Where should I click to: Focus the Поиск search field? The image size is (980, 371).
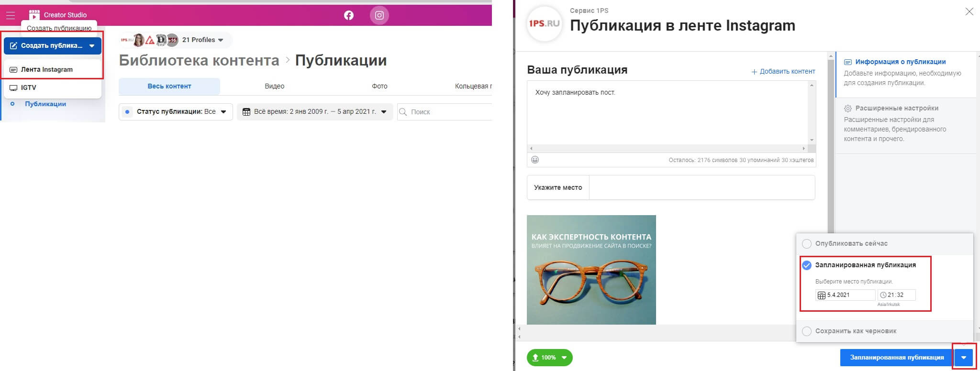coord(445,112)
